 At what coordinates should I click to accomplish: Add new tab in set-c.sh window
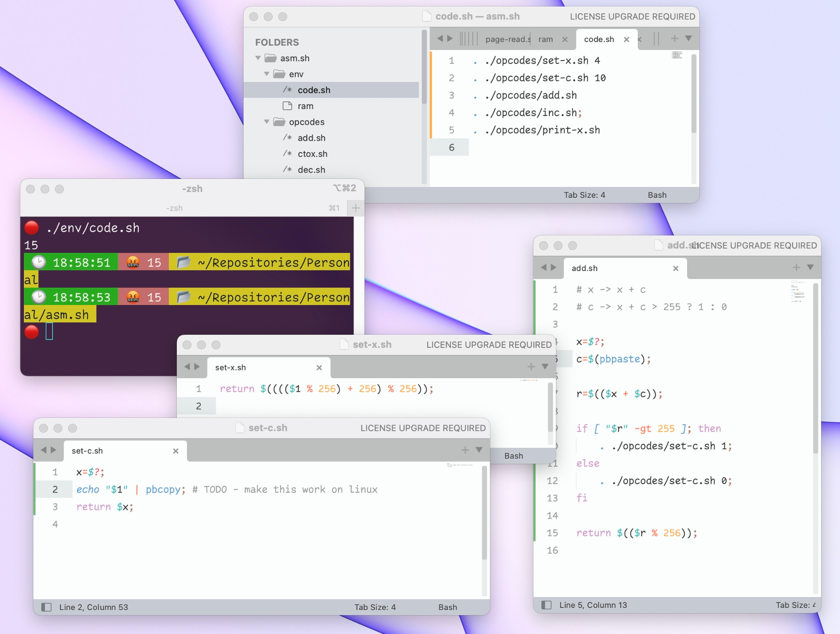tap(465, 450)
